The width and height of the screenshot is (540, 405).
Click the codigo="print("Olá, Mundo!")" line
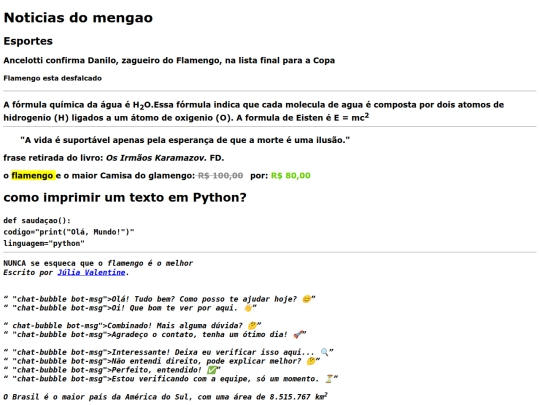click(69, 232)
